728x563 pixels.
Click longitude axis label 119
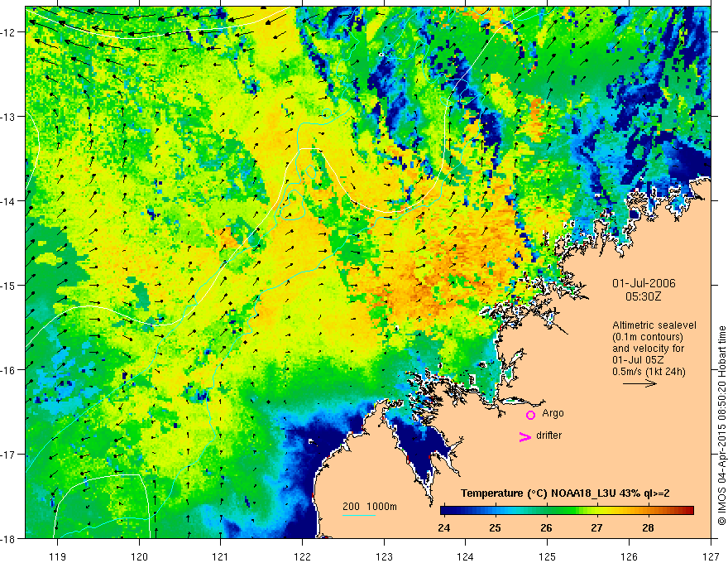click(x=57, y=556)
